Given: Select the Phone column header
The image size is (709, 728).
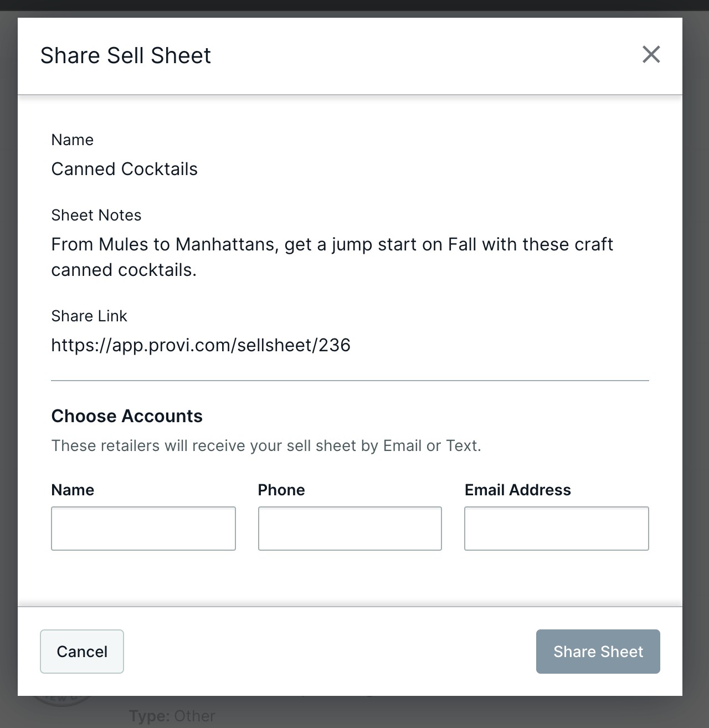Looking at the screenshot, I should click(281, 490).
